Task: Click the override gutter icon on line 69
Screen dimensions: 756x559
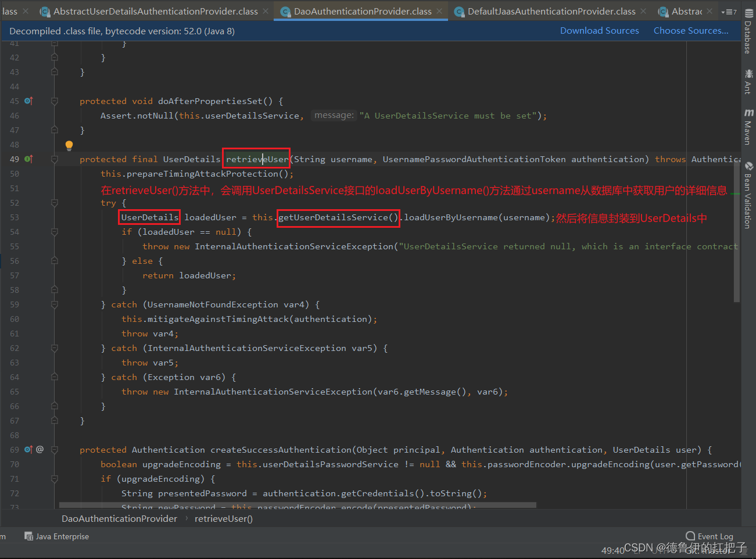Action: [x=28, y=450]
